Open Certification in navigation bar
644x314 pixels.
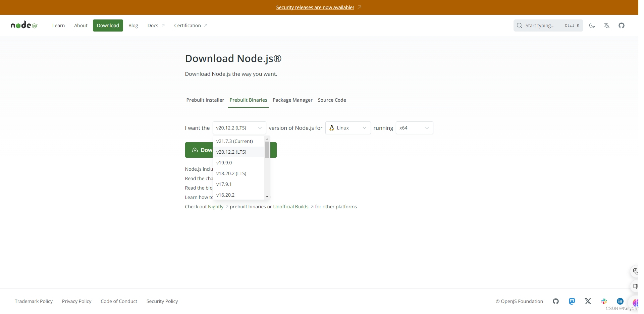point(187,25)
